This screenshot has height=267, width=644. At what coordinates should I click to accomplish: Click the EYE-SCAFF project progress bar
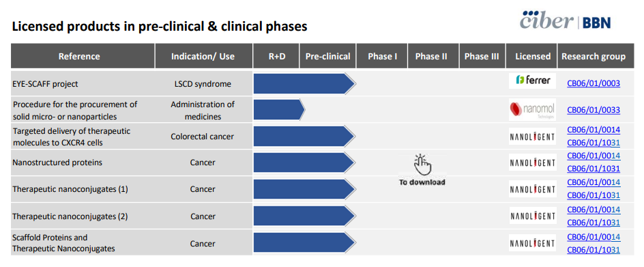point(304,83)
